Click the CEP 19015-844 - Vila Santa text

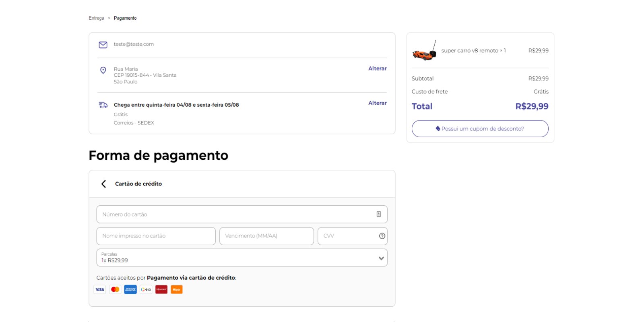point(145,75)
